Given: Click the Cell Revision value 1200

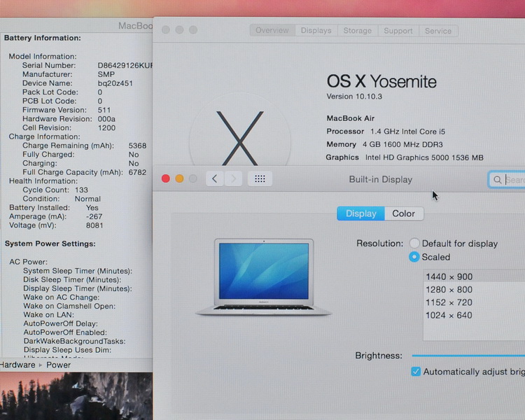Looking at the screenshot, I should click(106, 127).
